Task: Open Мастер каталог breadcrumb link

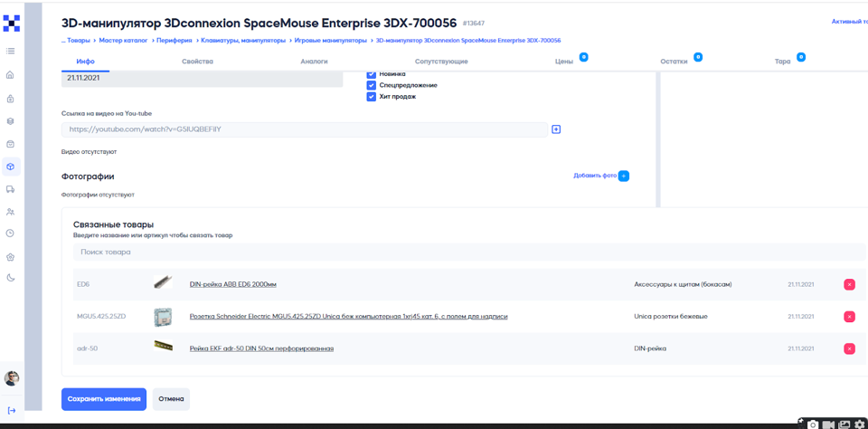Action: pos(124,41)
